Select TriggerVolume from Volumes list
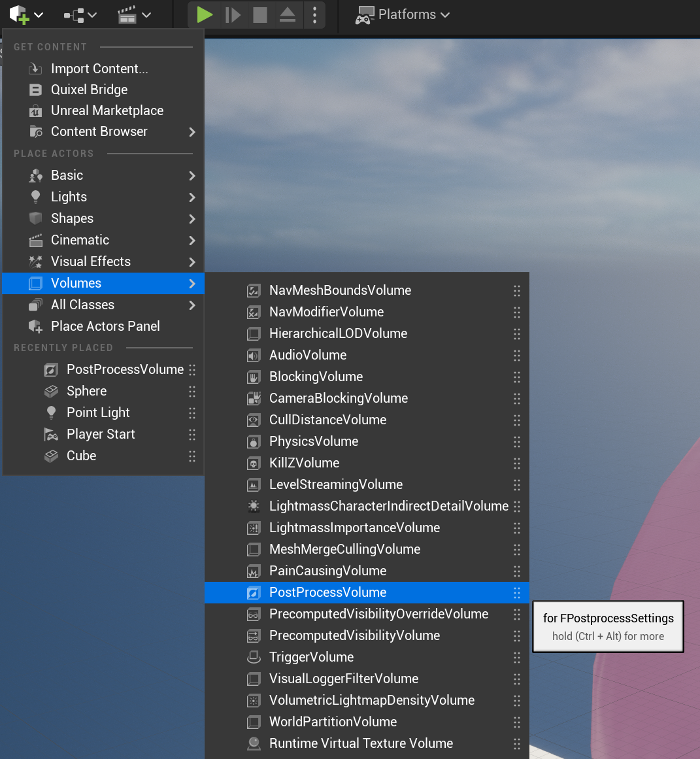The height and width of the screenshot is (759, 700). [311, 657]
